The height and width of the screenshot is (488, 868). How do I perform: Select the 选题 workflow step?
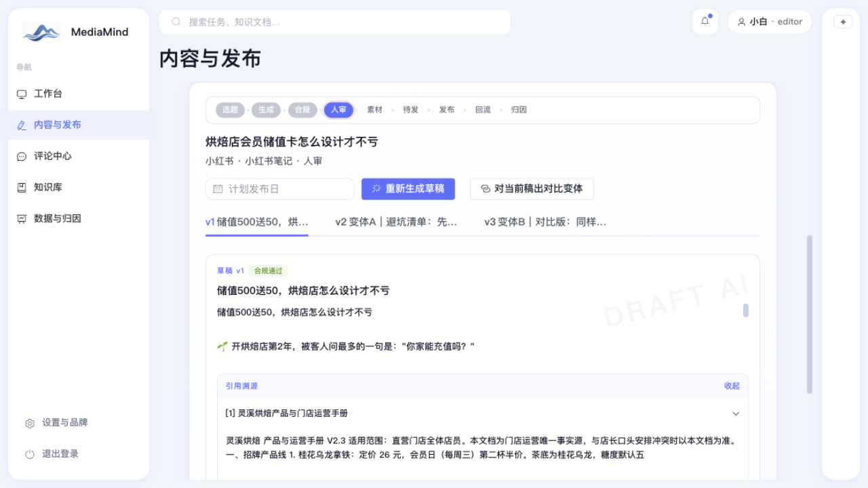click(231, 110)
